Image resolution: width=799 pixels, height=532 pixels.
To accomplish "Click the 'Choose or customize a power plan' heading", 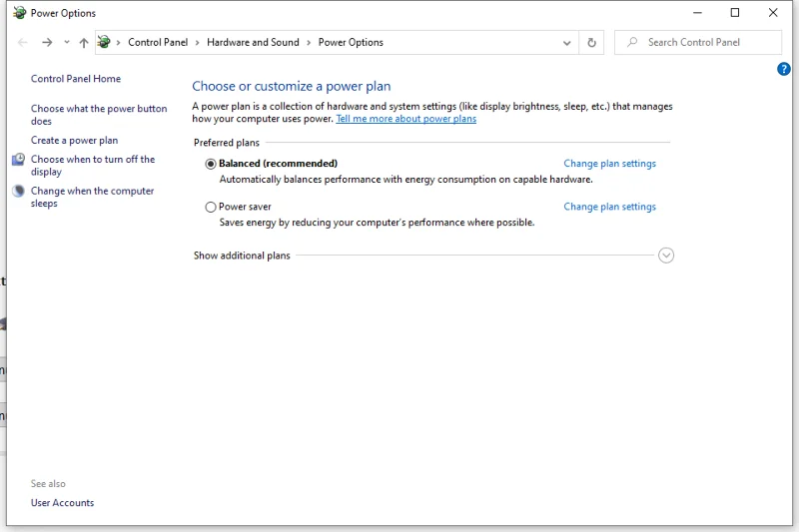I will coord(292,86).
